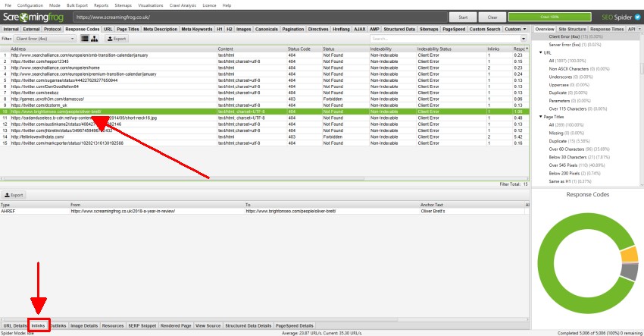Open the Reports menu

point(101,5)
